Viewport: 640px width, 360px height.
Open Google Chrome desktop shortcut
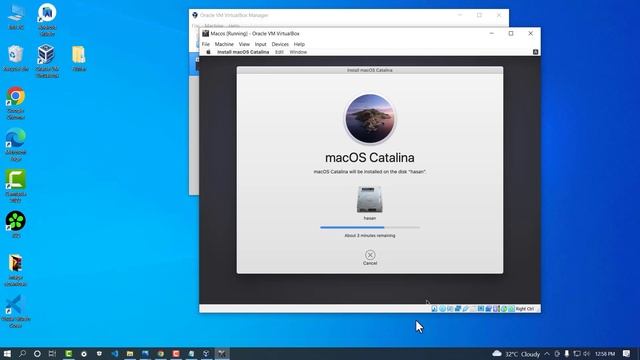coord(16,103)
